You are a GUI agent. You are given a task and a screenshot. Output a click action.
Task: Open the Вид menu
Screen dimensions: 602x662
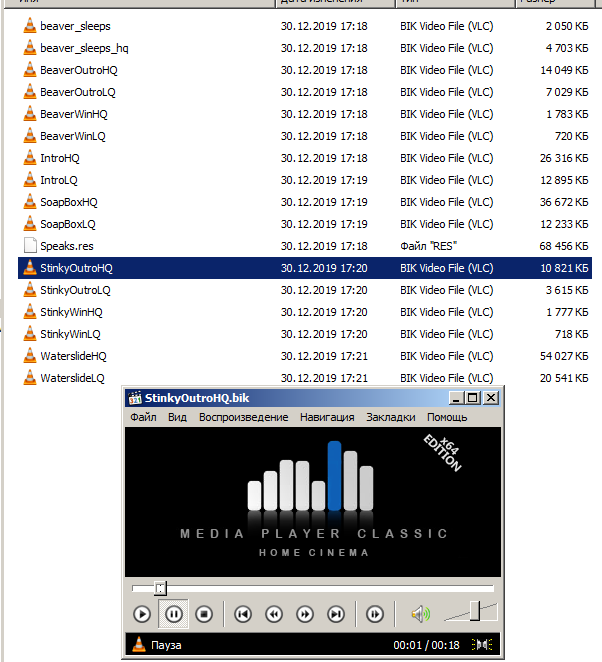coord(177,417)
